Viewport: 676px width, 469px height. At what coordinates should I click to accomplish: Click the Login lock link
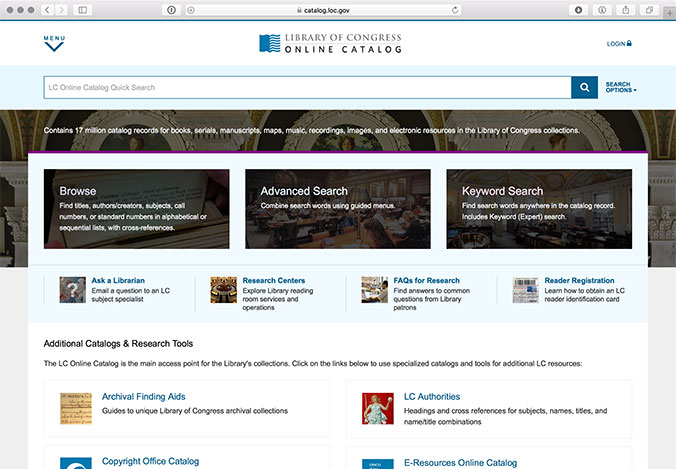tap(619, 44)
